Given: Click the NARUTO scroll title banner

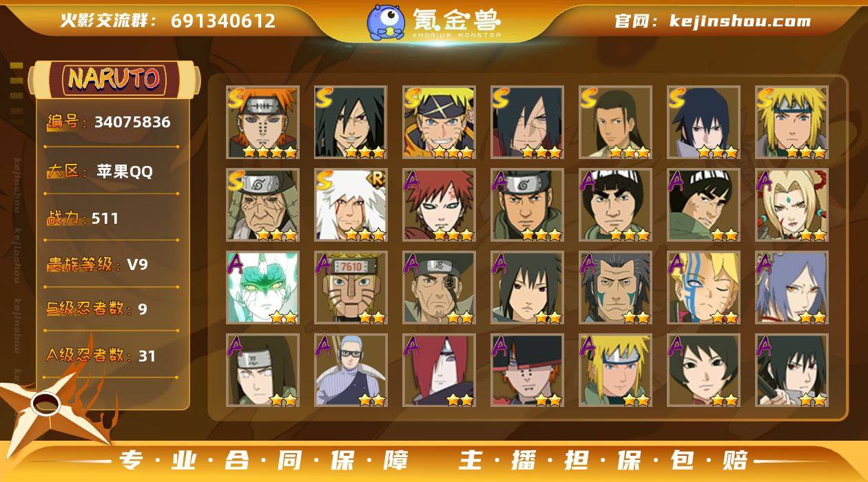Looking at the screenshot, I should [x=114, y=78].
